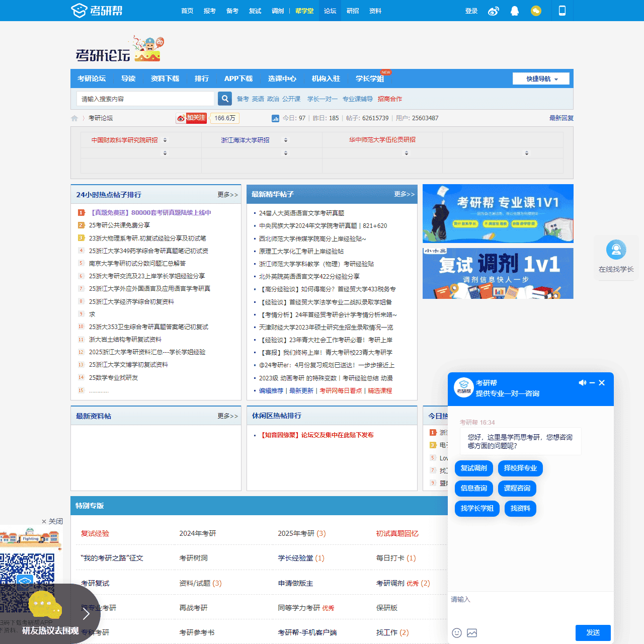Switch to 研招 in top navigation
Screen dimensions: 644x644
tap(353, 11)
